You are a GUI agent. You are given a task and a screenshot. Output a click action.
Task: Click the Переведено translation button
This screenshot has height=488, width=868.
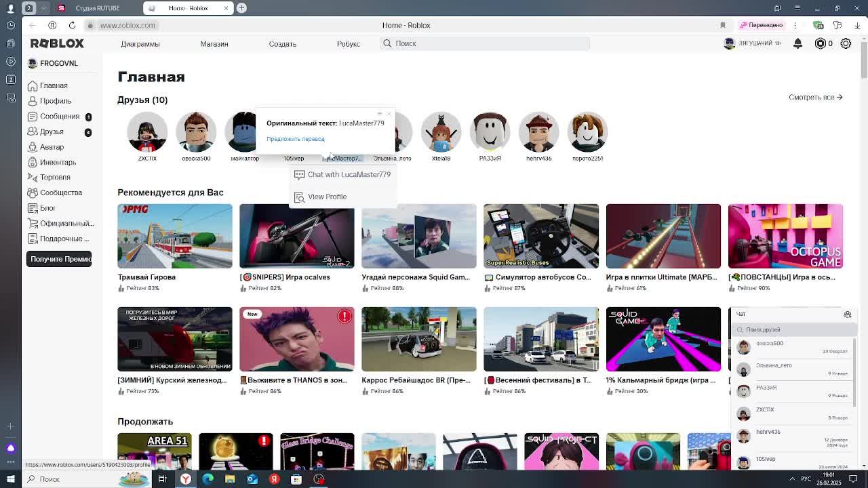coord(761,25)
